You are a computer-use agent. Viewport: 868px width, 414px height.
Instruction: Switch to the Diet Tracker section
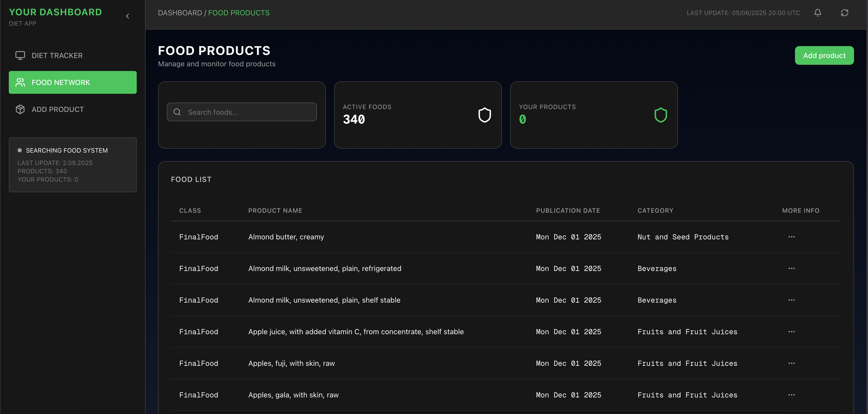point(57,55)
